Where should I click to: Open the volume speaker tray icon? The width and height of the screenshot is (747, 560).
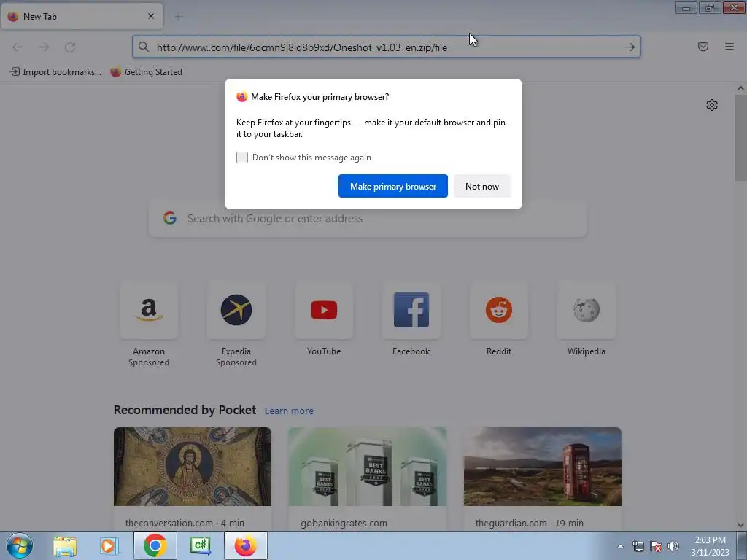673,546
